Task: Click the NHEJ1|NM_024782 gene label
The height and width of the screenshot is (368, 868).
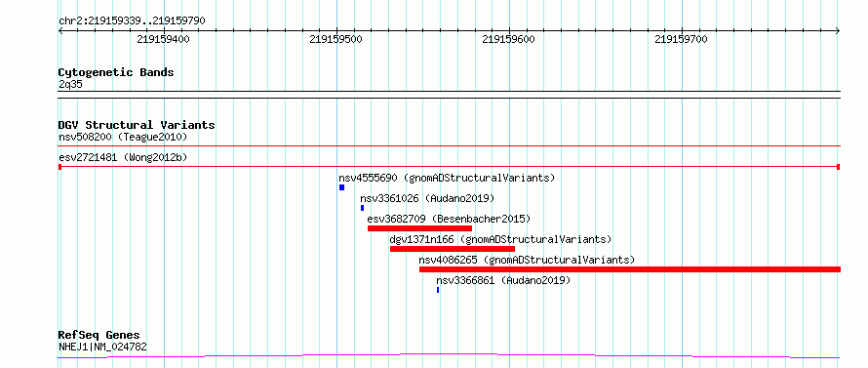Action: (x=103, y=348)
